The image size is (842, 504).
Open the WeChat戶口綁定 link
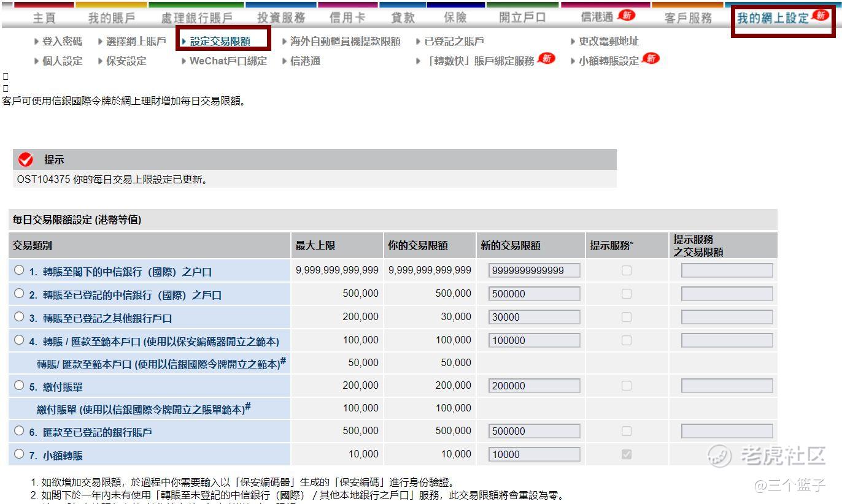point(228,61)
